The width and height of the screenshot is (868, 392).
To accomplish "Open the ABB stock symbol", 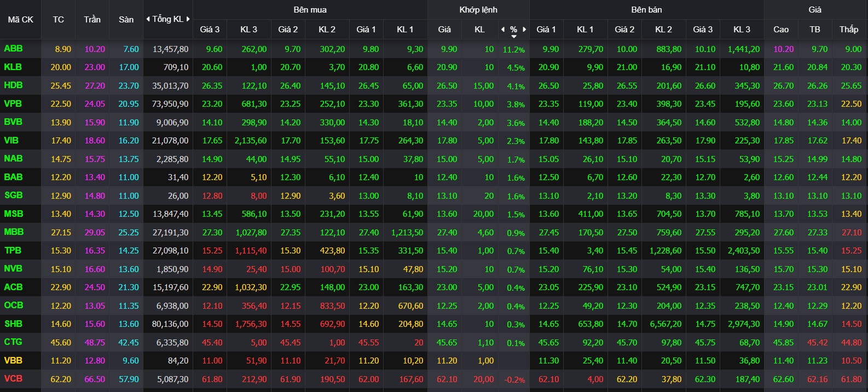I will [13, 49].
